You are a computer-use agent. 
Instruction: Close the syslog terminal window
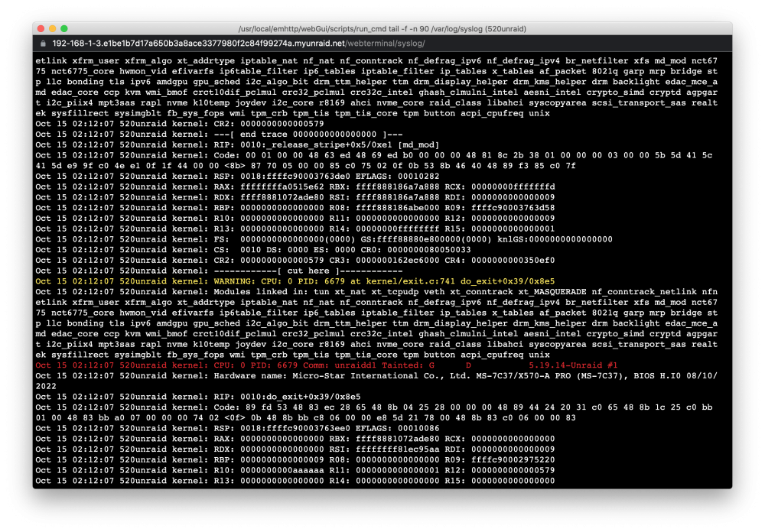pos(41,29)
